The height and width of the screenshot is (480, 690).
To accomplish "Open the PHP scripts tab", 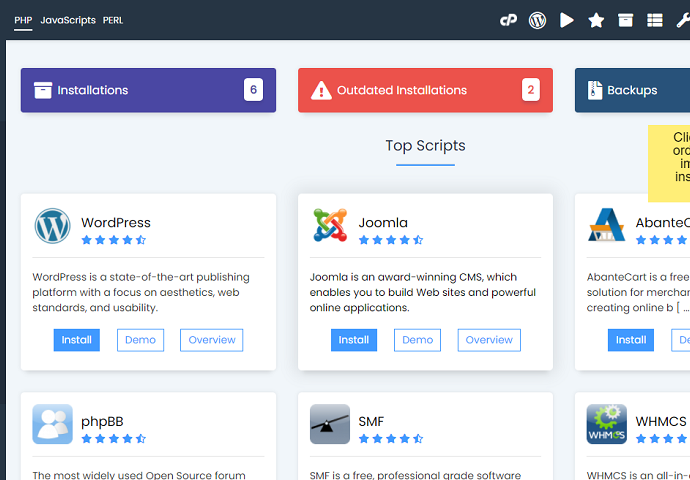I will [23, 20].
